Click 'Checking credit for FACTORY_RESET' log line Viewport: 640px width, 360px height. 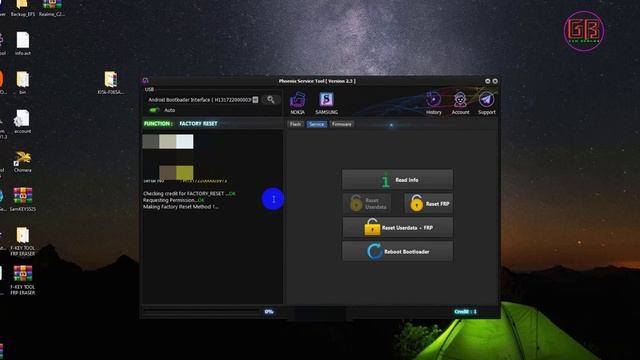189,193
